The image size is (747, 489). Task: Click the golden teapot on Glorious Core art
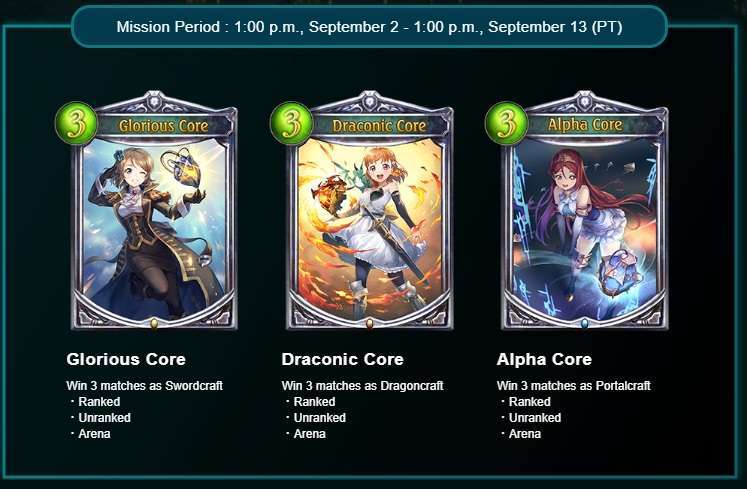tap(182, 165)
